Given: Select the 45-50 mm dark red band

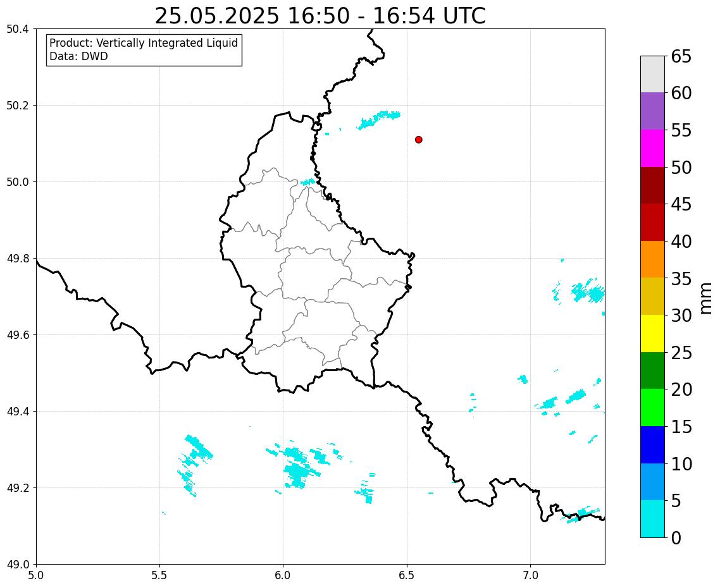Looking at the screenshot, I should tap(652, 185).
